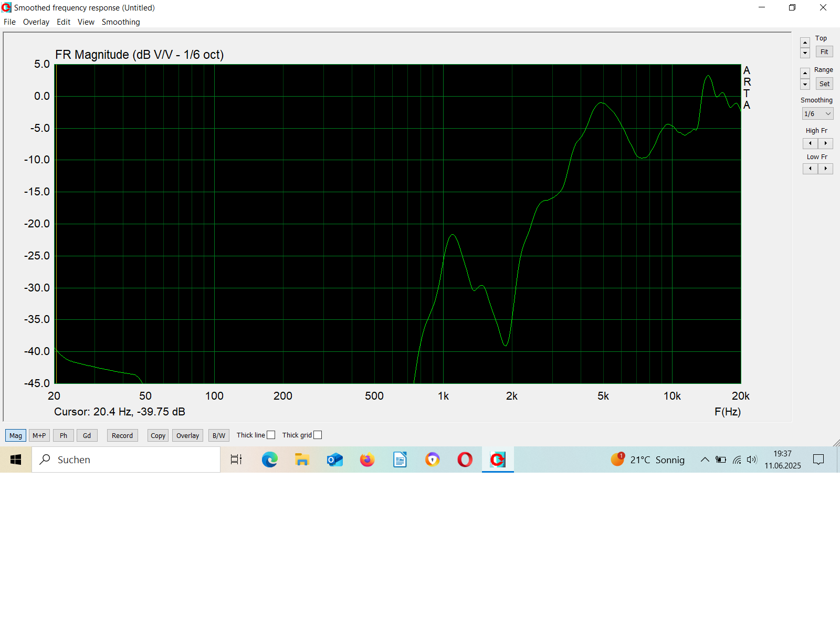This screenshot has height=626, width=840.
Task: Open Outlook from the taskbar
Action: click(334, 460)
